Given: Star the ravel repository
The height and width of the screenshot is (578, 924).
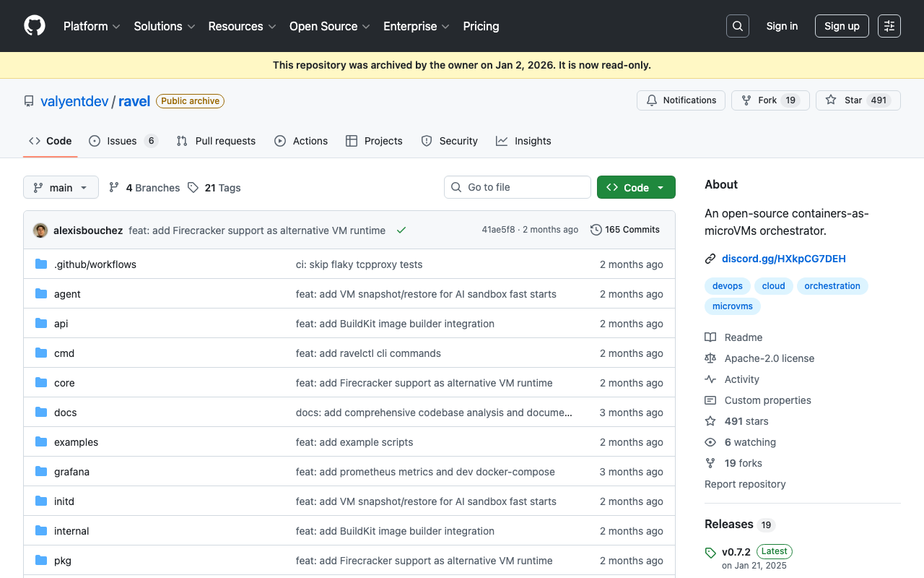Looking at the screenshot, I should click(858, 100).
